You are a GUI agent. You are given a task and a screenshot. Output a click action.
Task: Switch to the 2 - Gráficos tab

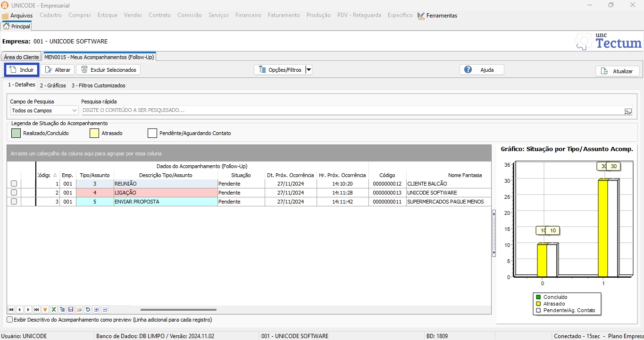(x=53, y=85)
